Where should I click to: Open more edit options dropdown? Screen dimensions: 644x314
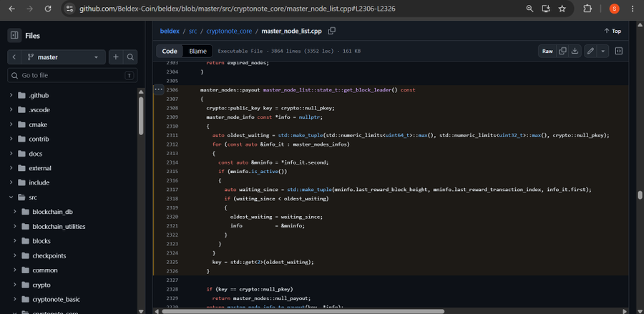click(602, 51)
